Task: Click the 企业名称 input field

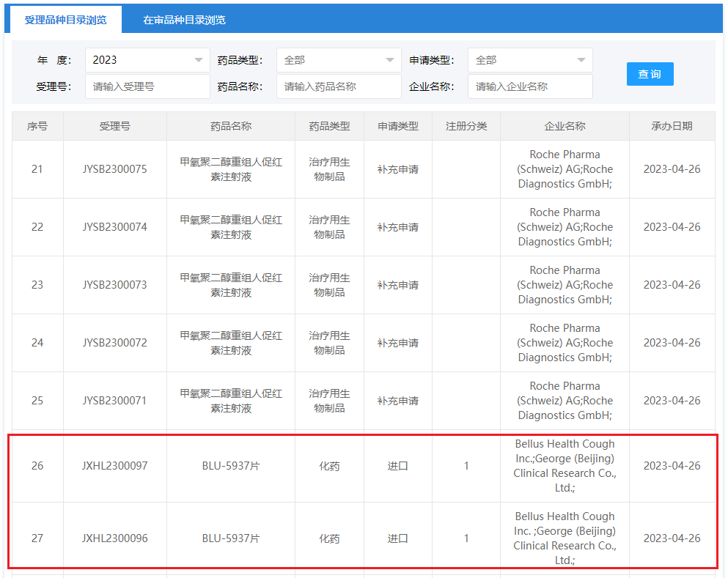Action: (x=529, y=86)
